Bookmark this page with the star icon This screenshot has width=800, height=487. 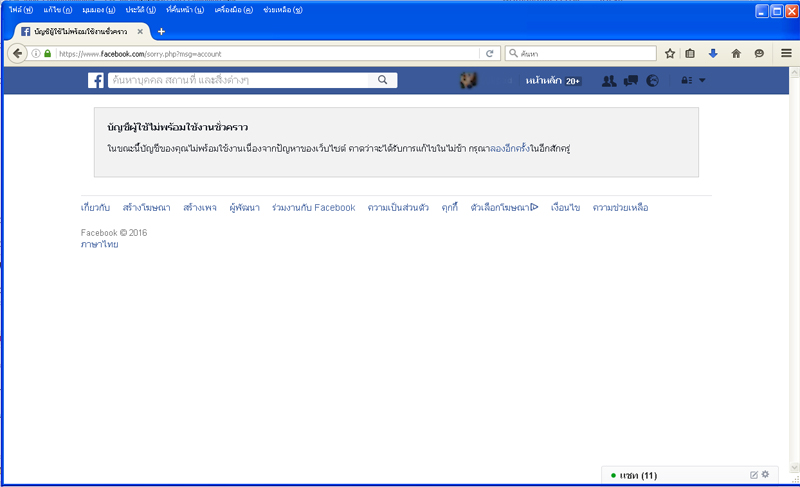click(670, 54)
